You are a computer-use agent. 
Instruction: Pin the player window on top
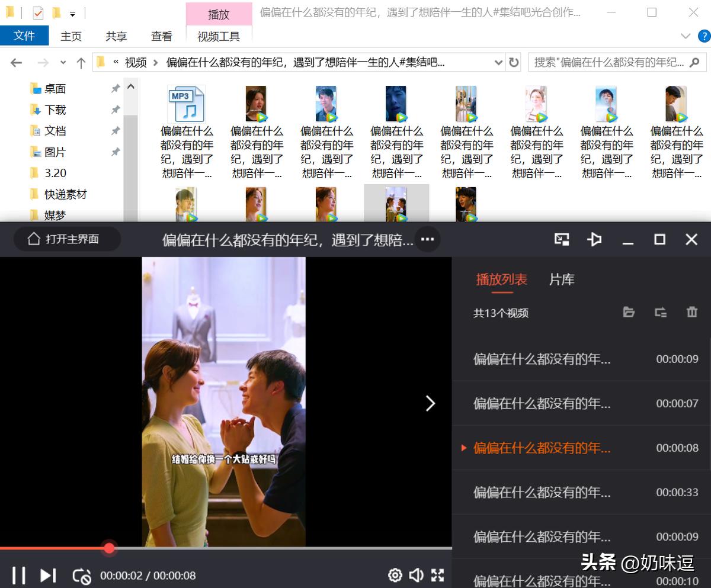coord(594,240)
